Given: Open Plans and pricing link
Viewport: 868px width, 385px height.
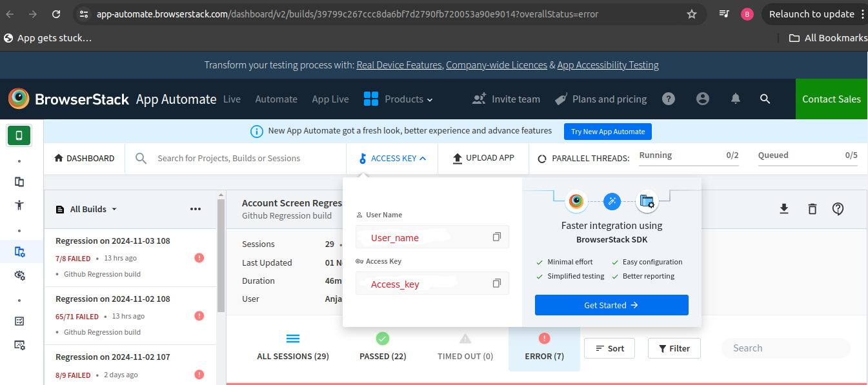Looking at the screenshot, I should click(x=601, y=99).
